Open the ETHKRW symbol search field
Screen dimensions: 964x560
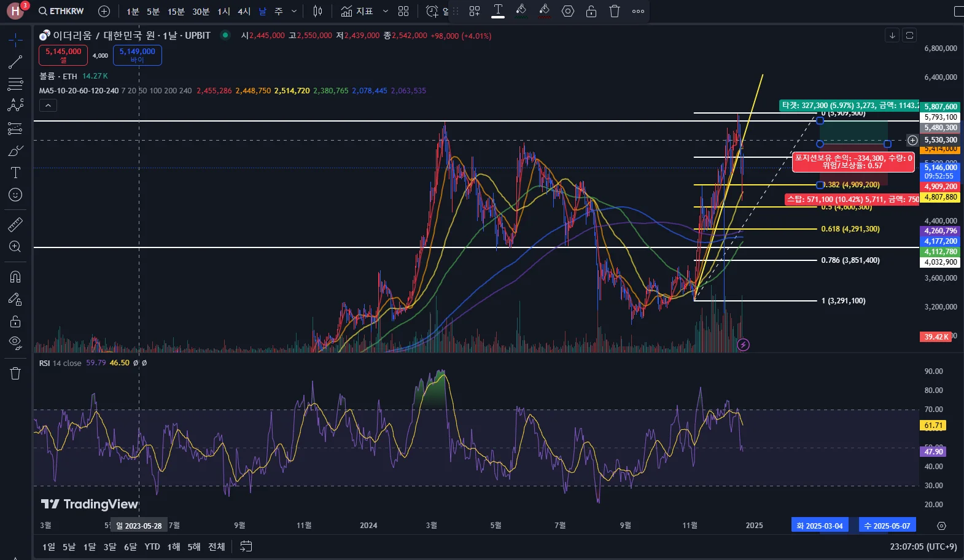tap(61, 11)
